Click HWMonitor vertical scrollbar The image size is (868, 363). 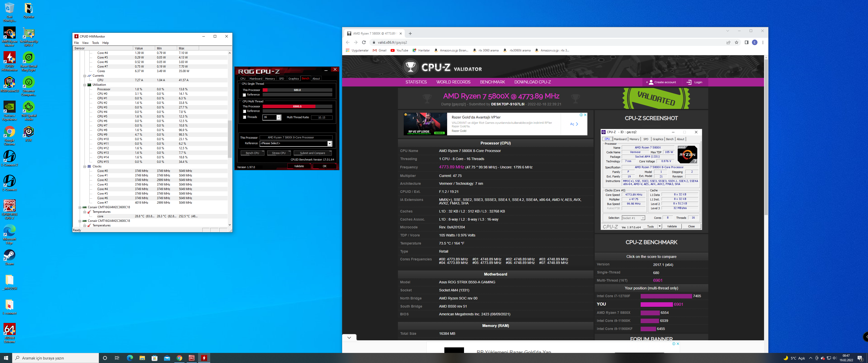pos(230,139)
